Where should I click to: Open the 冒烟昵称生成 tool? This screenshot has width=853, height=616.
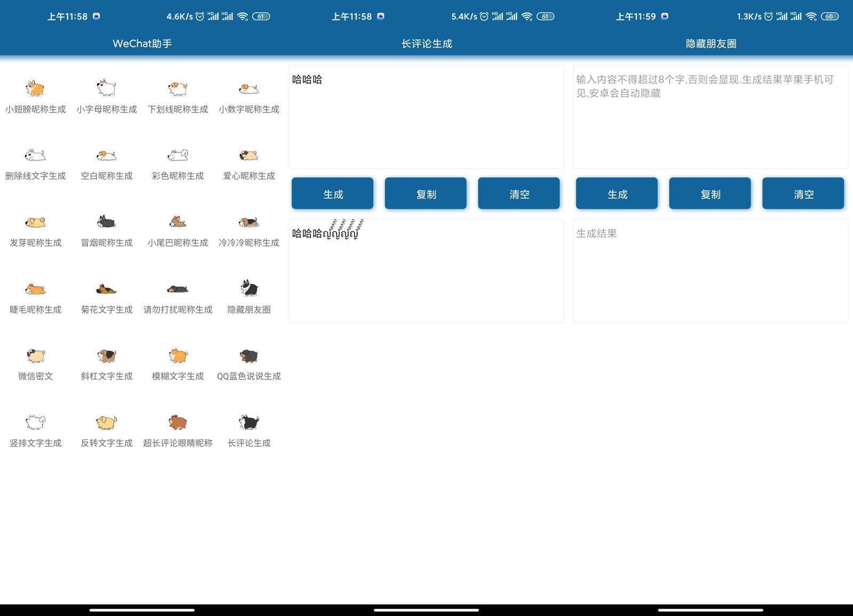tap(106, 230)
